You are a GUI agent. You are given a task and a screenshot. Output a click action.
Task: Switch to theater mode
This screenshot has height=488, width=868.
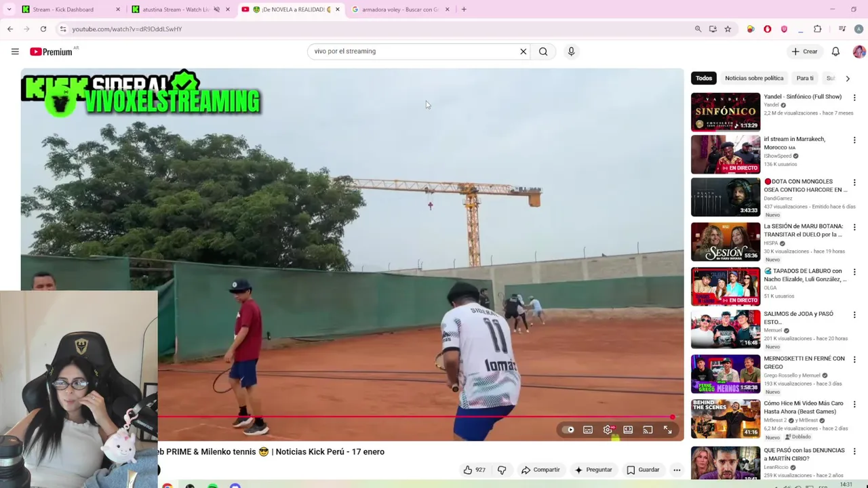click(628, 430)
